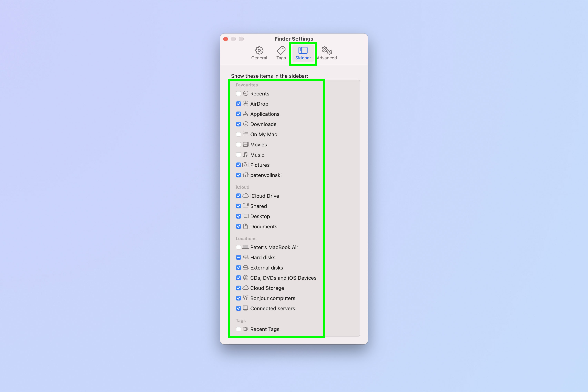The width and height of the screenshot is (588, 392).
Task: Click the Desktop screen icon
Action: point(246,216)
